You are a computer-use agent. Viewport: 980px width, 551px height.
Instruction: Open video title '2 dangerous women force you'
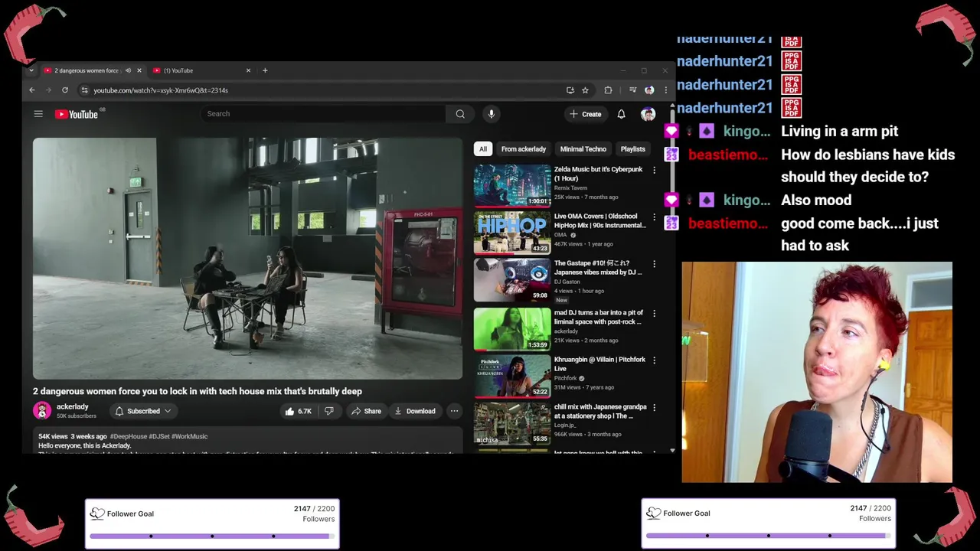tap(198, 391)
